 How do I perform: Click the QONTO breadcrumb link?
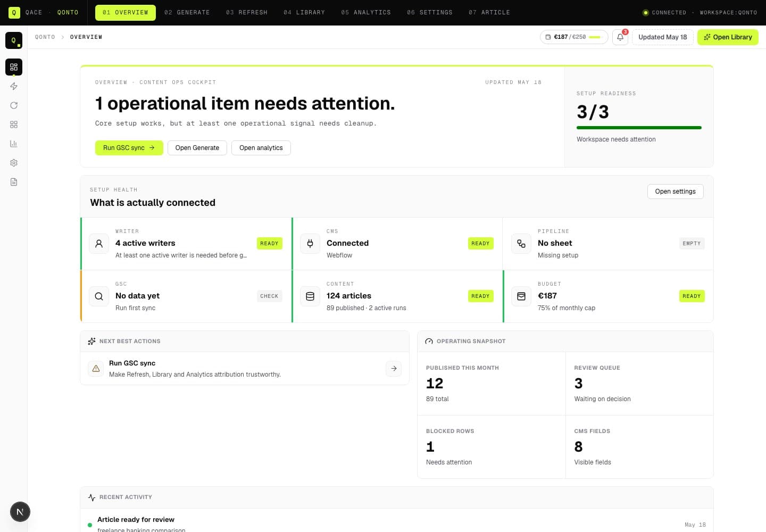45,37
